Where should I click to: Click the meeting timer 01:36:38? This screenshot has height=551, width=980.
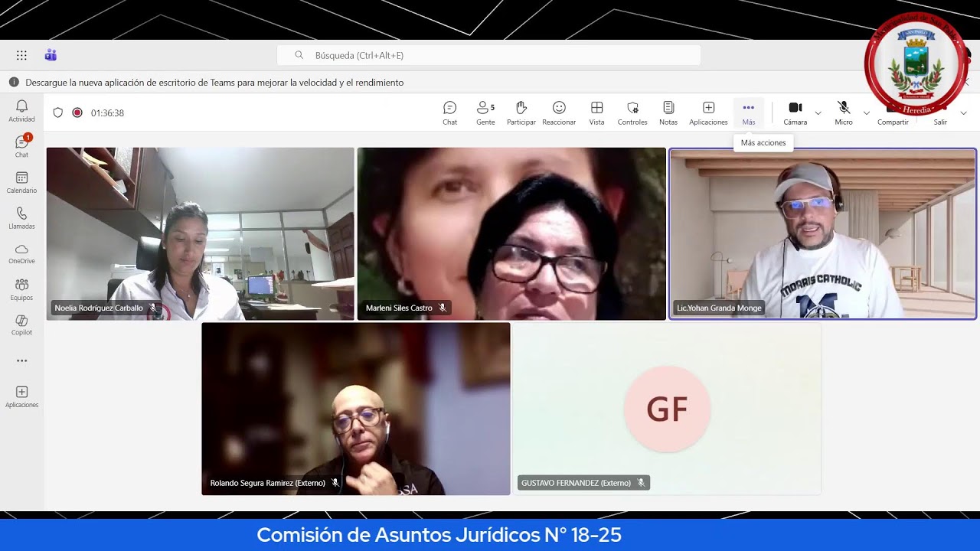[107, 112]
